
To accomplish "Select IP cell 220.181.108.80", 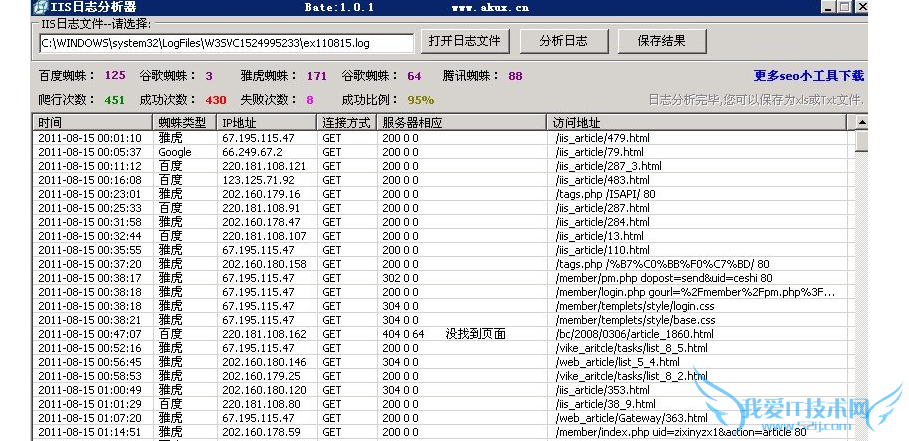I will click(261, 404).
